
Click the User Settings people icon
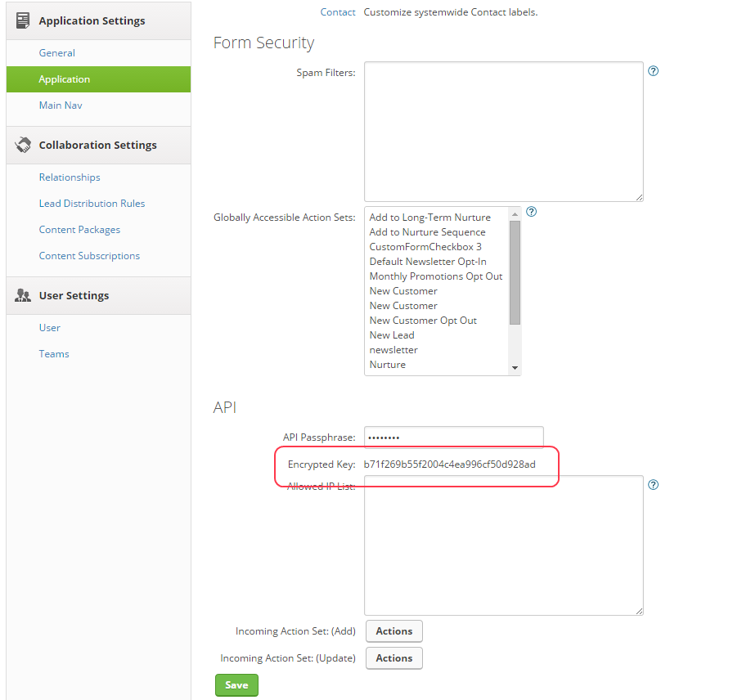click(23, 296)
